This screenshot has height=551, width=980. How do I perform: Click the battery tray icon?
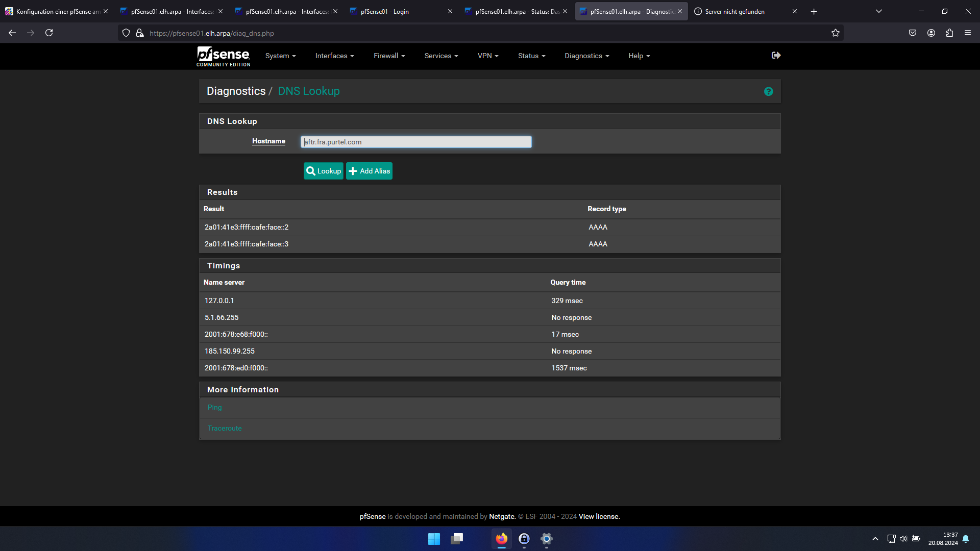pyautogui.click(x=916, y=539)
